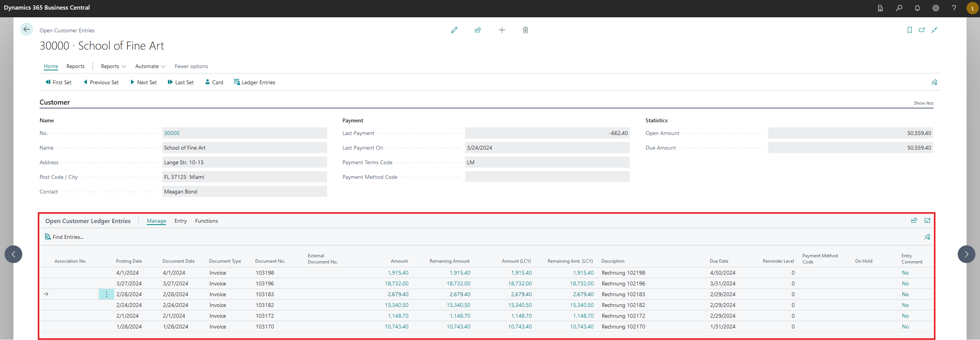The height and width of the screenshot is (340, 980).
Task: Open the settings gear
Action: pos(935,8)
